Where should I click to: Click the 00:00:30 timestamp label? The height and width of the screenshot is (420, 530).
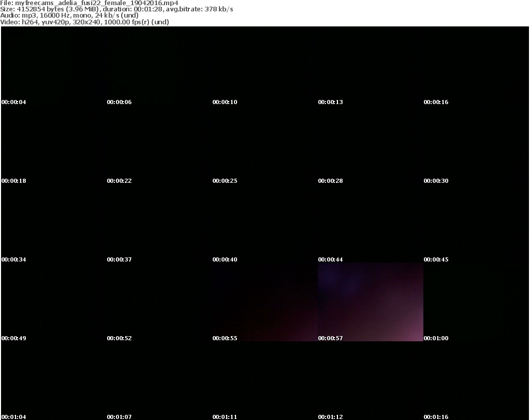tap(436, 181)
